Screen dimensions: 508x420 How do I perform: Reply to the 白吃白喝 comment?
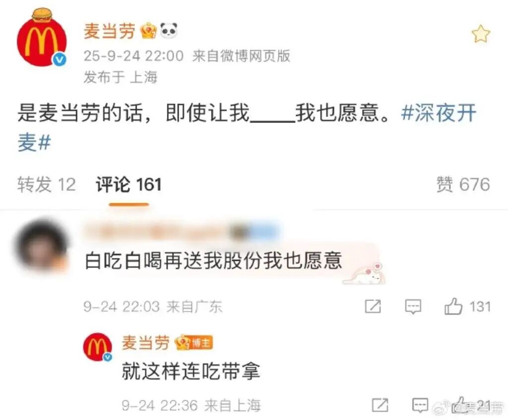[x=413, y=306]
